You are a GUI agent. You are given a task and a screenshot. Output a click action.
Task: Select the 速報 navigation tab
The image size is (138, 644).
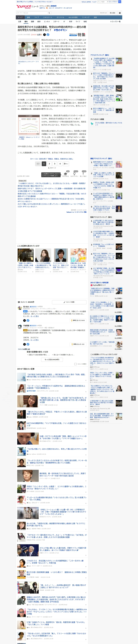(x=28, y=17)
